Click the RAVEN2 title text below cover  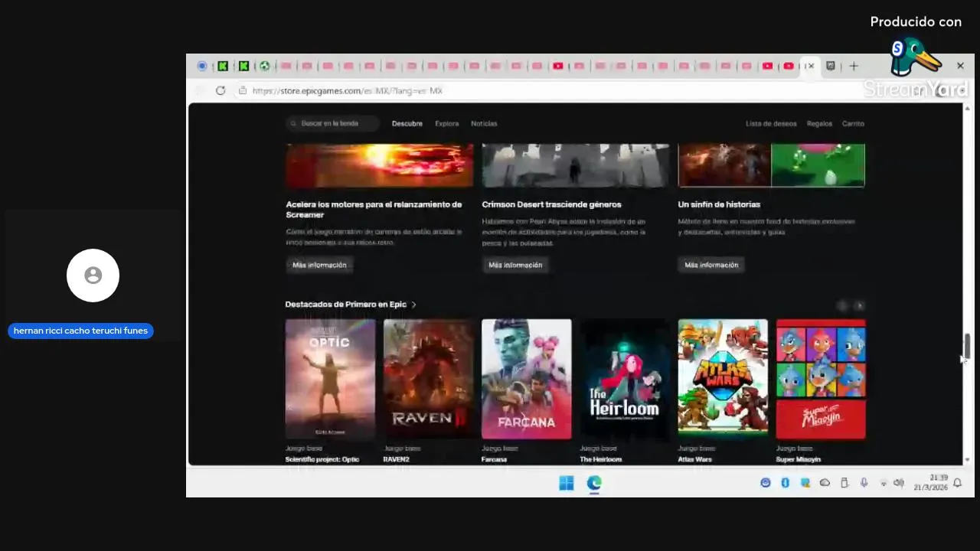click(x=396, y=459)
